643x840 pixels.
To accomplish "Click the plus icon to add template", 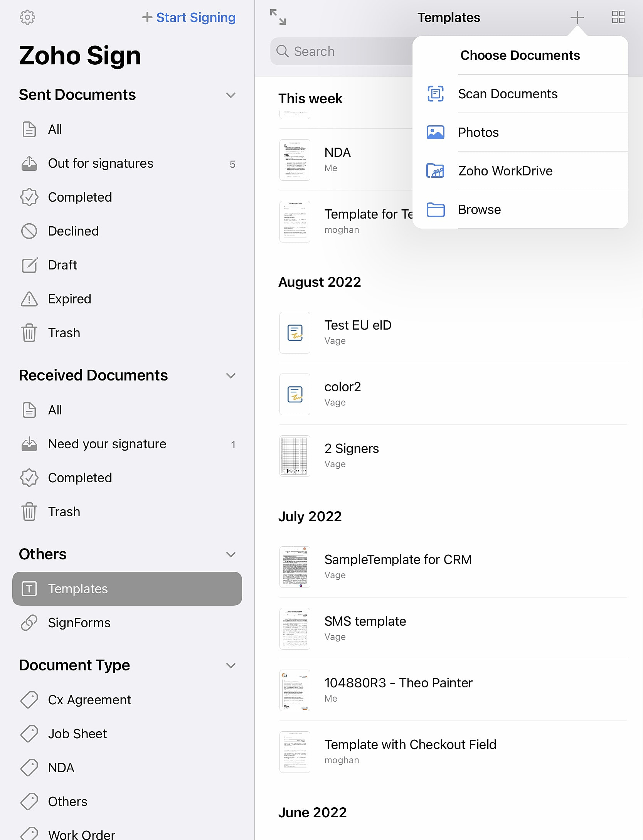I will pos(577,17).
